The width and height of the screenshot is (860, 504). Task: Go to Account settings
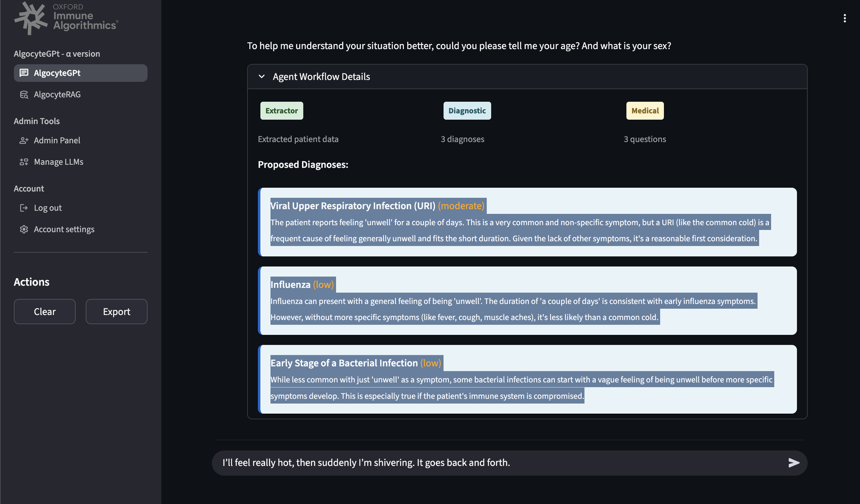pos(64,229)
